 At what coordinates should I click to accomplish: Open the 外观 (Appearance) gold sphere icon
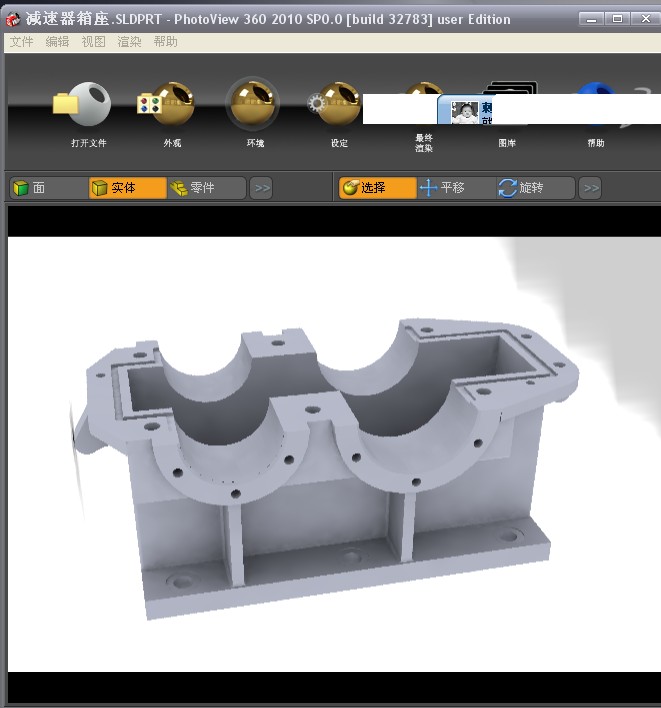[x=166, y=104]
